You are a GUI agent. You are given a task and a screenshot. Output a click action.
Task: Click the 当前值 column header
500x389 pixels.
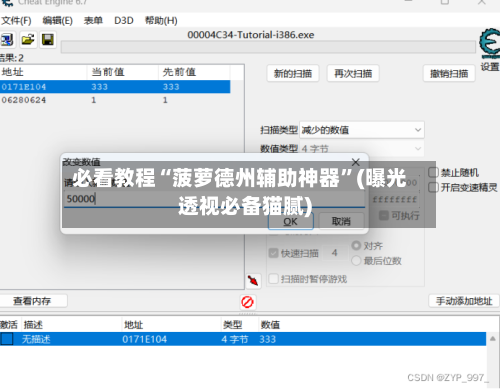123,72
